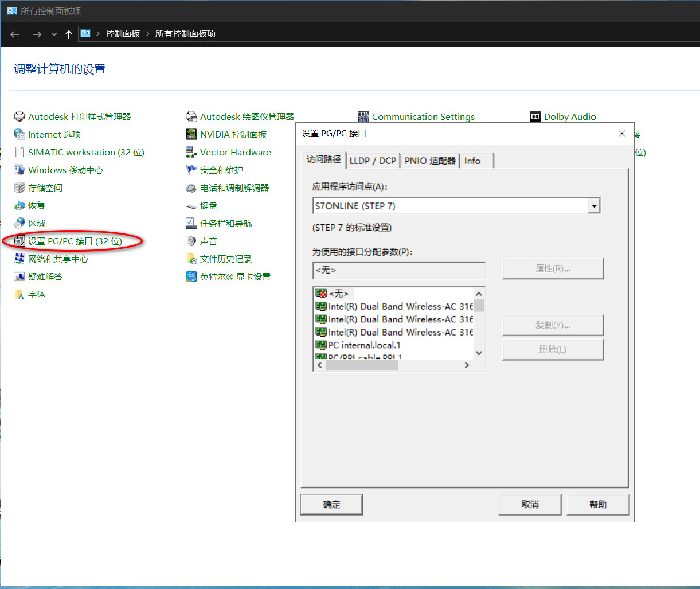Image resolution: width=700 pixels, height=589 pixels.
Task: Click the 控制面板 breadcrumb in address bar
Action: tap(123, 34)
